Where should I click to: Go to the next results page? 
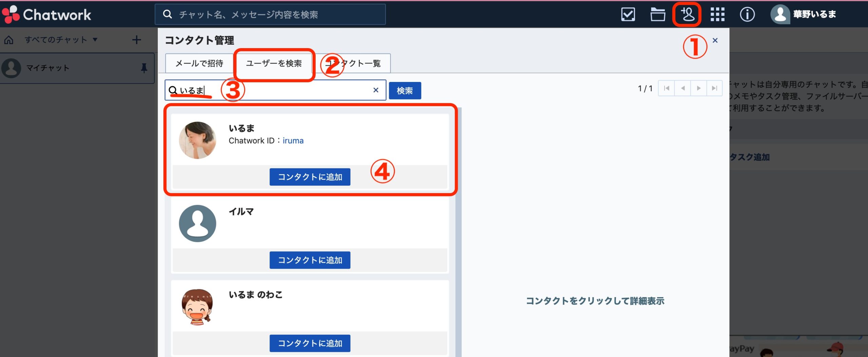tap(698, 88)
